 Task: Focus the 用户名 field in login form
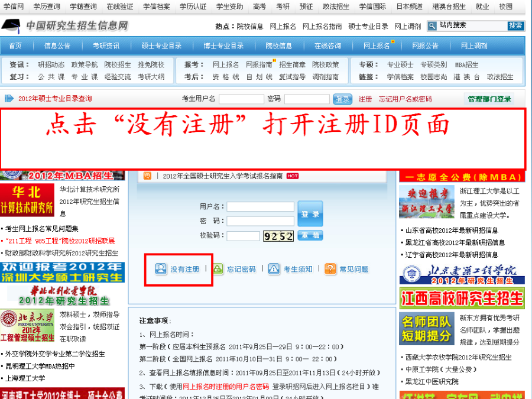pyautogui.click(x=260, y=207)
